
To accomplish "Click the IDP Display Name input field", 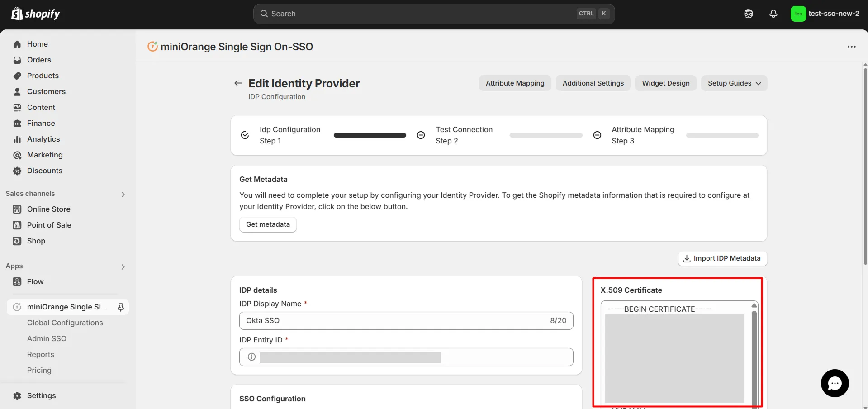I will (x=394, y=321).
